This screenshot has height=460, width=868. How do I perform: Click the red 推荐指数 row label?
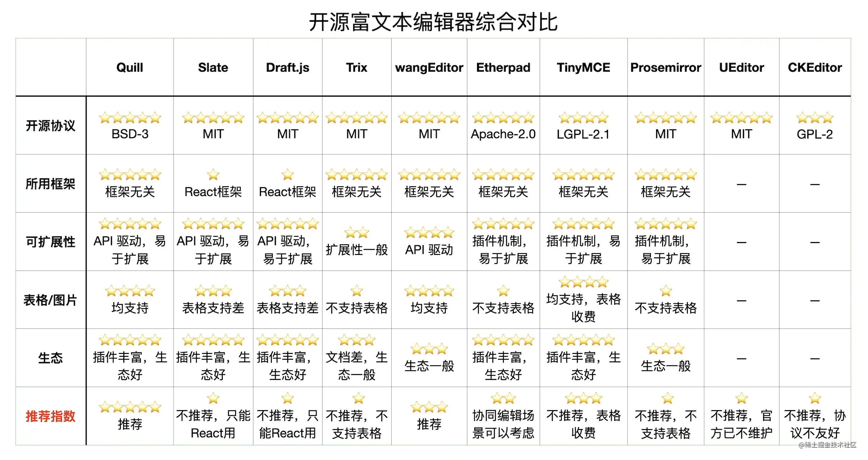click(x=50, y=416)
